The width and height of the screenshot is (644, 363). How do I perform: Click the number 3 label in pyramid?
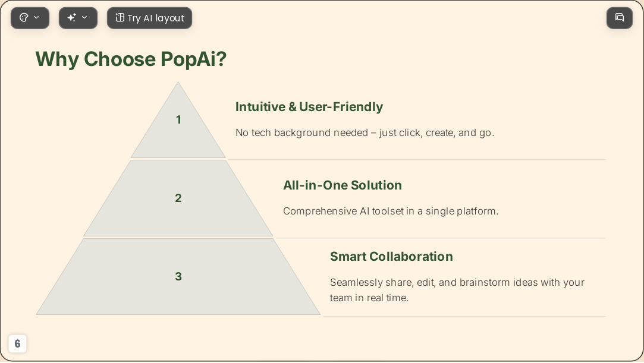click(178, 276)
